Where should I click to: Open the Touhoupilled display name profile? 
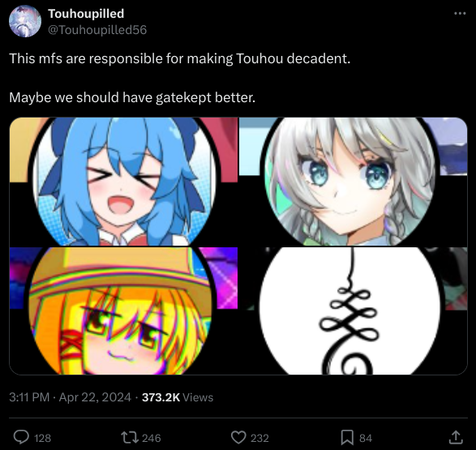[86, 14]
